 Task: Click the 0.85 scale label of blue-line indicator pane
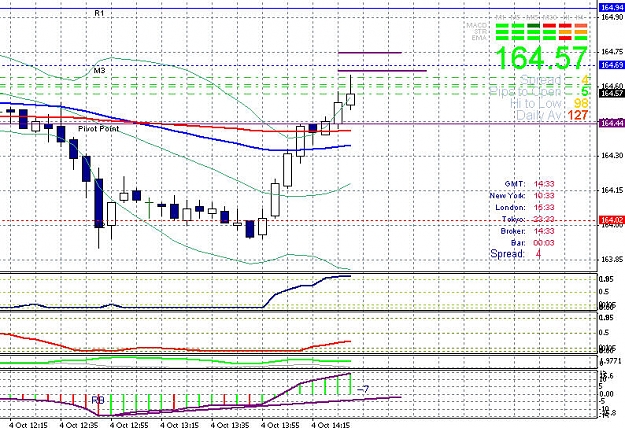pyautogui.click(x=606, y=279)
